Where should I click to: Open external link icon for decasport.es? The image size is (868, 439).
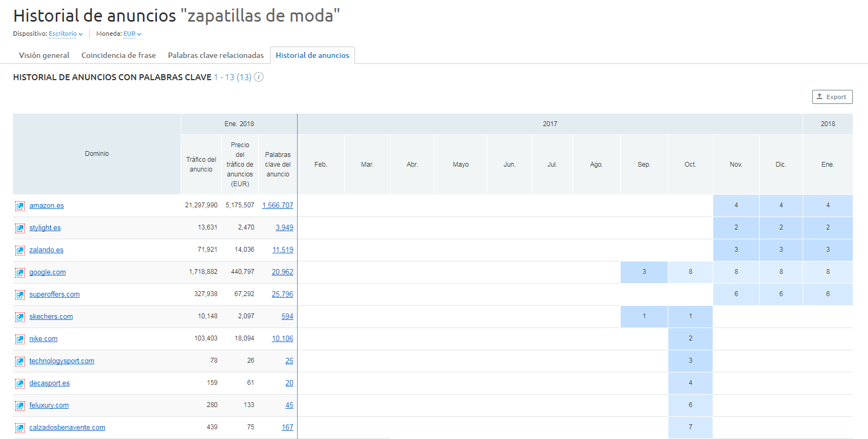(x=20, y=383)
